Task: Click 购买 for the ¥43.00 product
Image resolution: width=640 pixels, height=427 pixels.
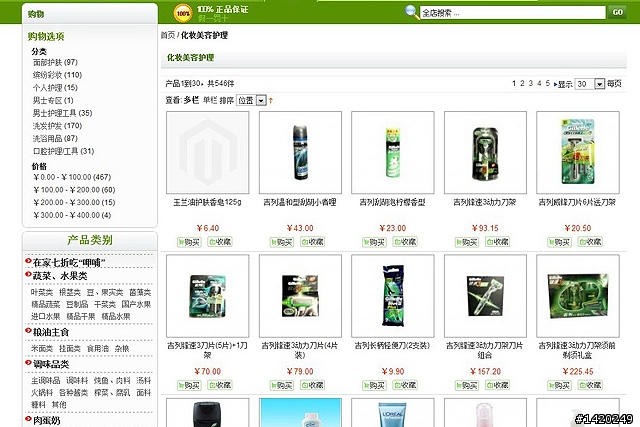Action: click(282, 242)
